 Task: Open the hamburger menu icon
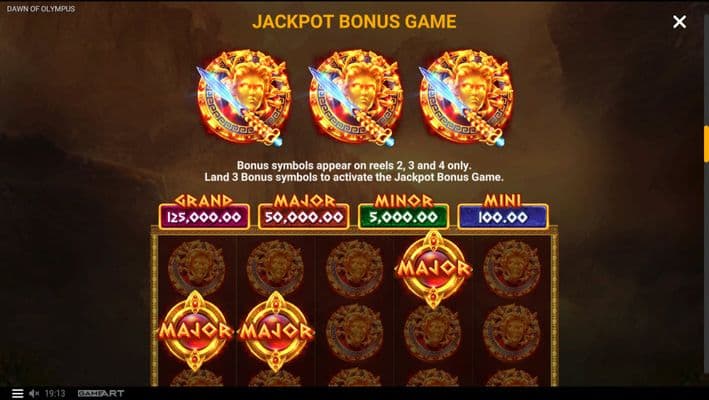point(18,393)
